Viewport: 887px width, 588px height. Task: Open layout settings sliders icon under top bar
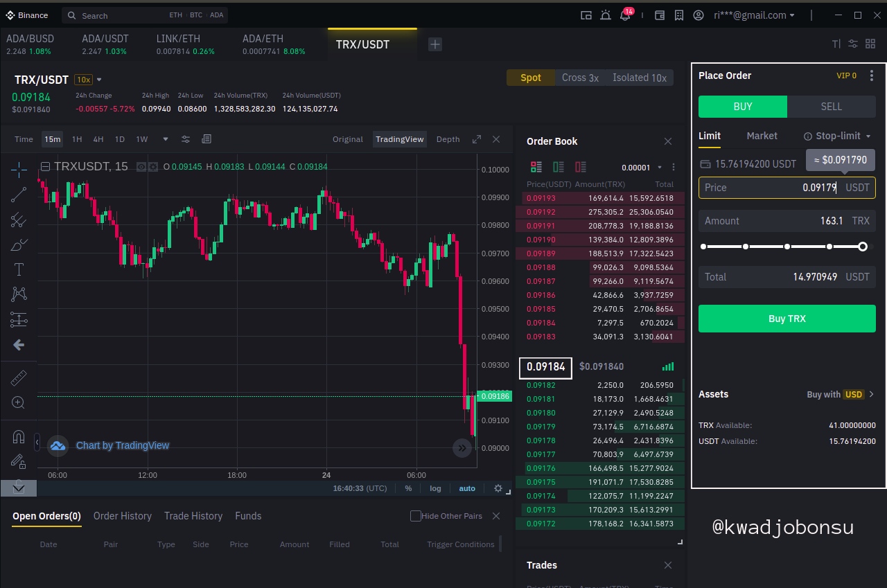(853, 44)
